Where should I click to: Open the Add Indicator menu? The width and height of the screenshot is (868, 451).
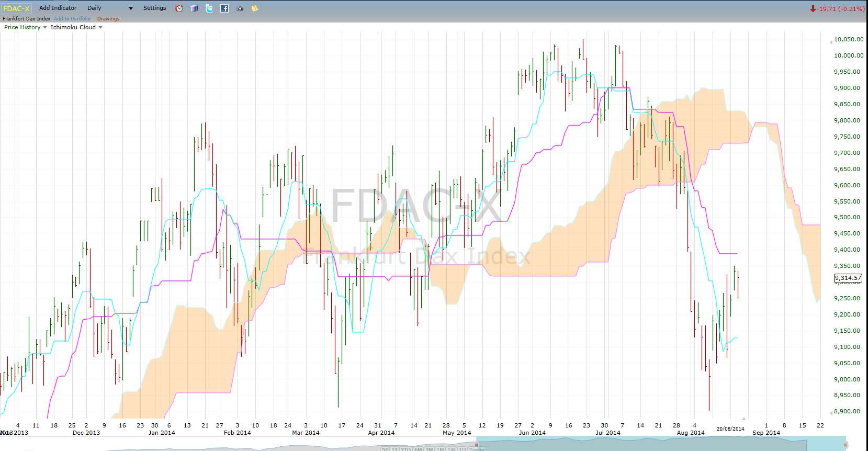58,8
